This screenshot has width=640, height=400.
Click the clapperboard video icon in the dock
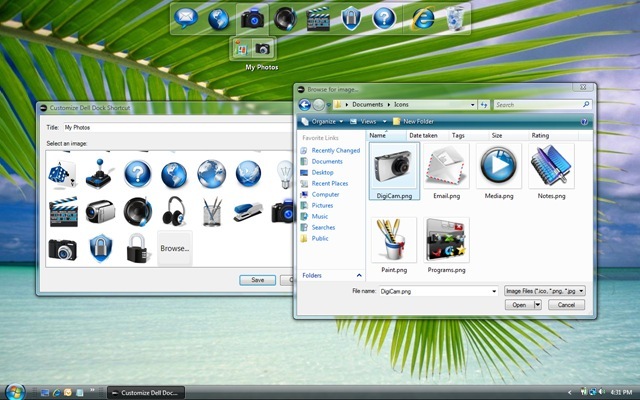318,17
